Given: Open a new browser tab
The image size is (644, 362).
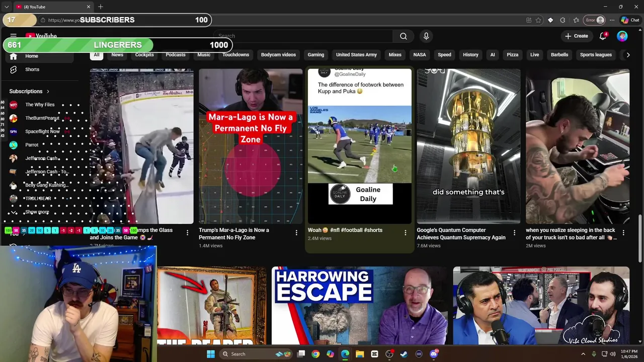Looking at the screenshot, I should [x=101, y=7].
